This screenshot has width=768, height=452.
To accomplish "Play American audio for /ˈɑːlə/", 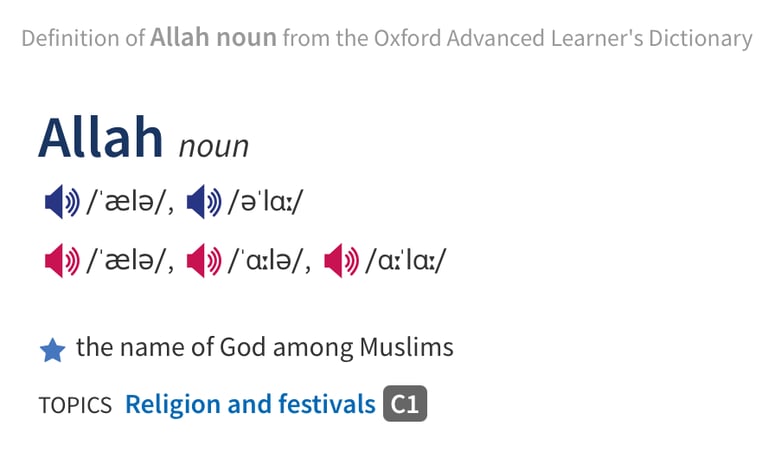I will [204, 261].
